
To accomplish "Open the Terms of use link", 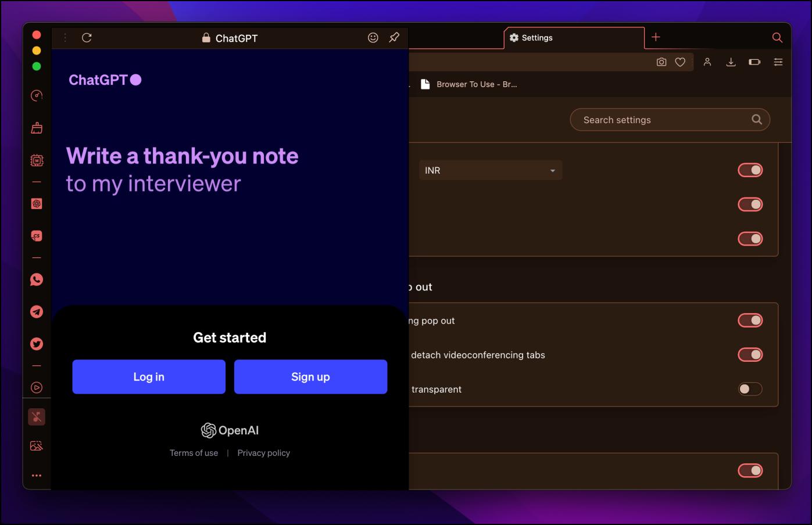I will click(194, 453).
